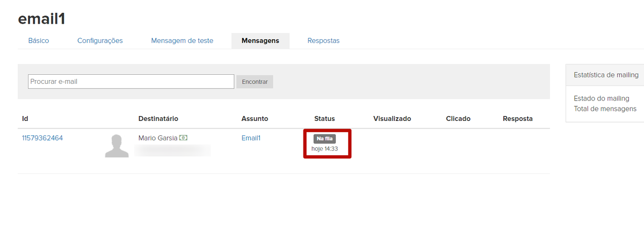Image resolution: width=644 pixels, height=251 pixels.
Task: Click the 'Na fila' status badge
Action: (324, 139)
